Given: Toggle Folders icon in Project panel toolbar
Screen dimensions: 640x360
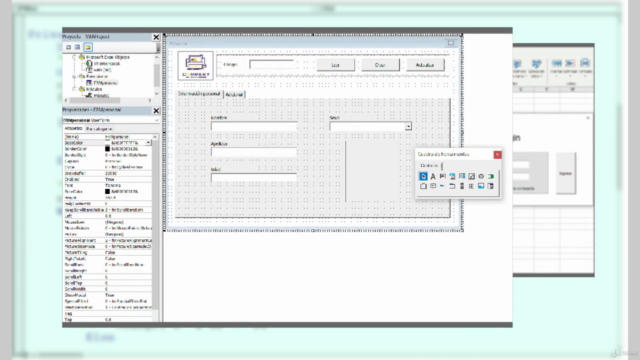Looking at the screenshot, I should click(x=88, y=47).
